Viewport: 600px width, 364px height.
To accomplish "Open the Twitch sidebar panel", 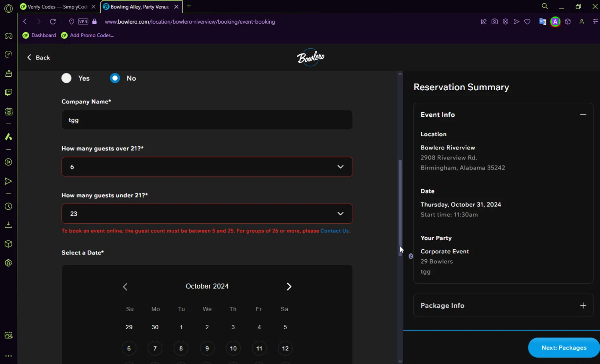I will tap(8, 93).
